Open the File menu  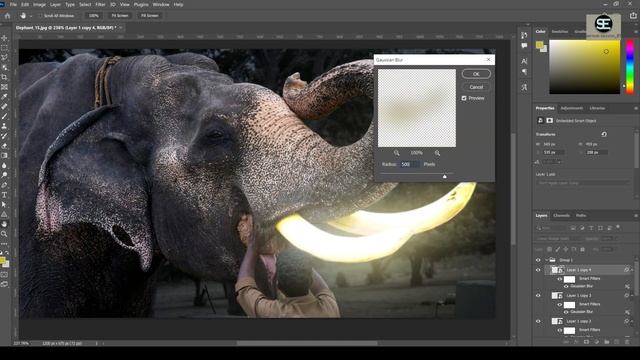[x=13, y=4]
